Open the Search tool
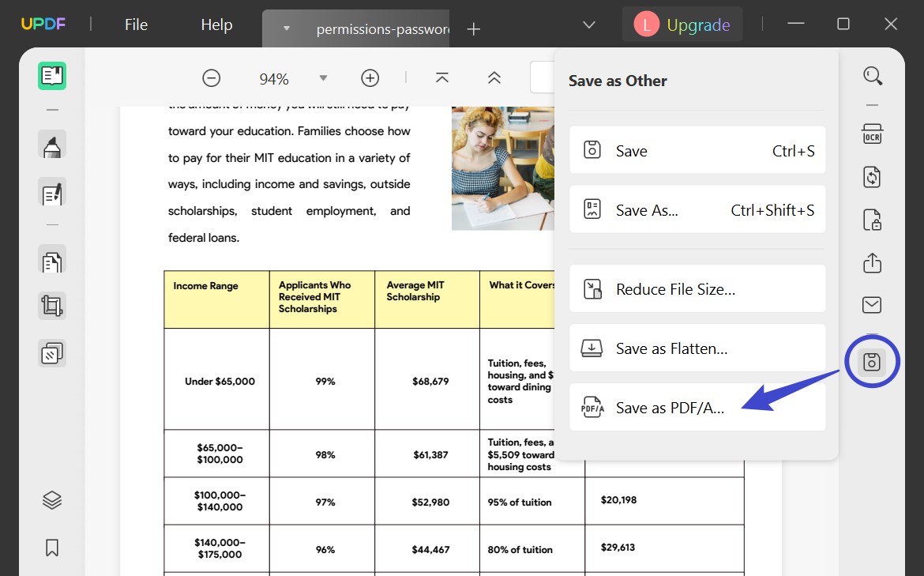This screenshot has width=924, height=576. click(x=872, y=75)
